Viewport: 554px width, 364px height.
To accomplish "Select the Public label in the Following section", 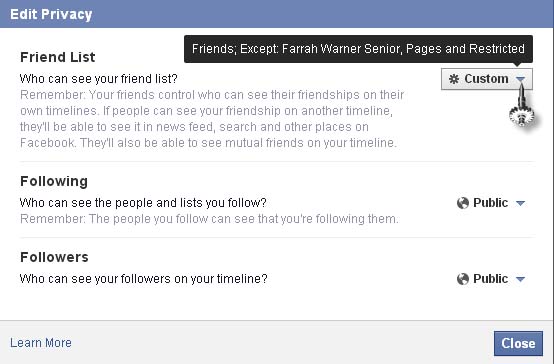I will pos(490,203).
